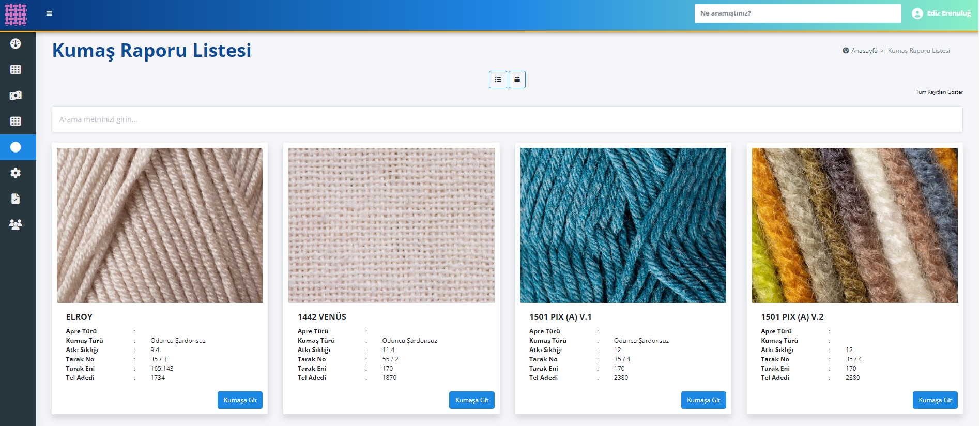Viewport: 980px width, 426px height.
Task: Click the 'Arama metninizi girin...' filter field
Action: [507, 119]
